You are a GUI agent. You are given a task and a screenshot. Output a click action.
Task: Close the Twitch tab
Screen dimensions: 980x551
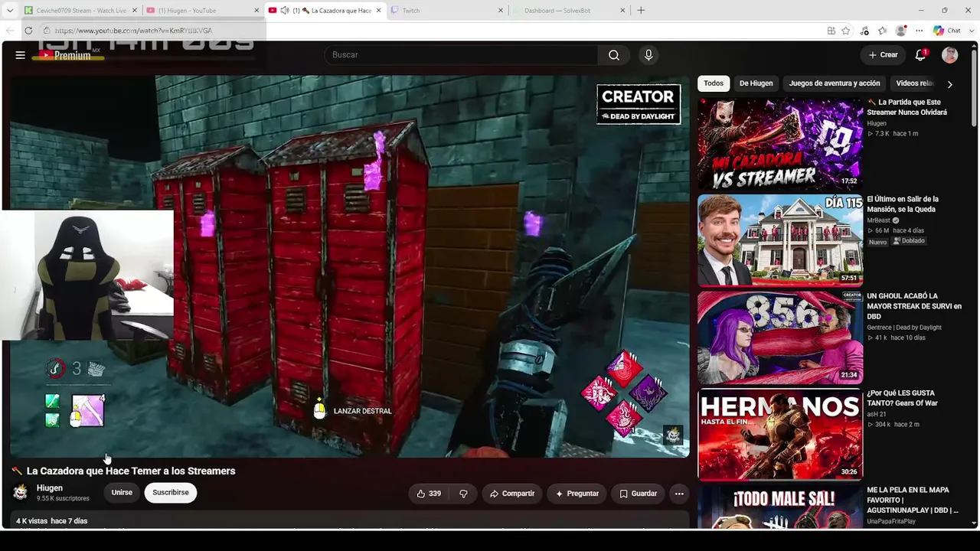pyautogui.click(x=501, y=11)
